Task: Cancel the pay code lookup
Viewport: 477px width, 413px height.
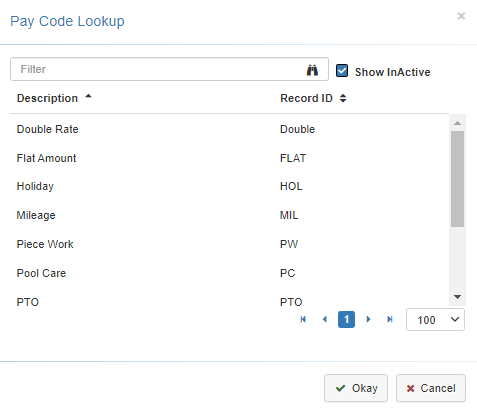Action: pos(431,388)
